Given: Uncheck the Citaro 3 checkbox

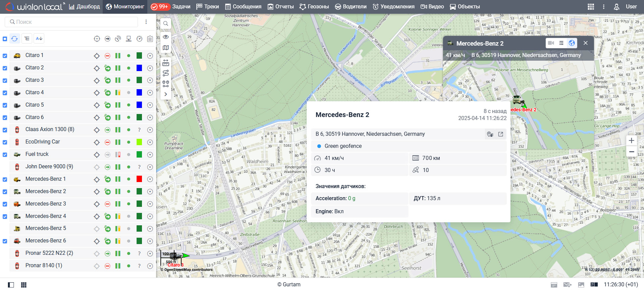Looking at the screenshot, I should [5, 80].
